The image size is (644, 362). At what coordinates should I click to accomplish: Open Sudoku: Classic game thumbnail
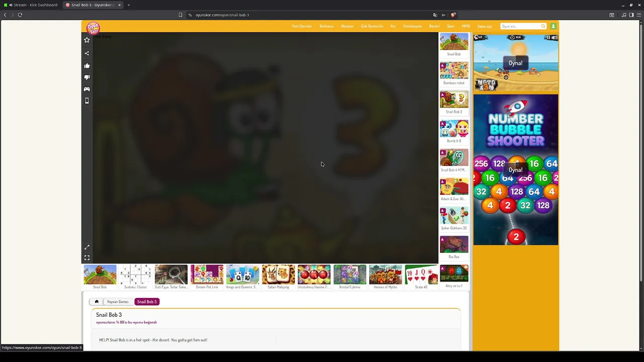(x=135, y=277)
